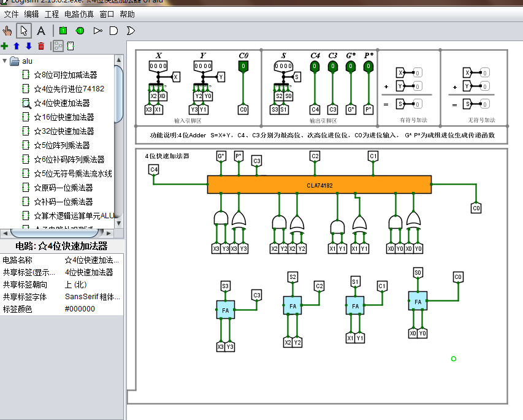Click the C3 output pin indicator
The width and height of the screenshot is (523, 420).
(x=332, y=66)
